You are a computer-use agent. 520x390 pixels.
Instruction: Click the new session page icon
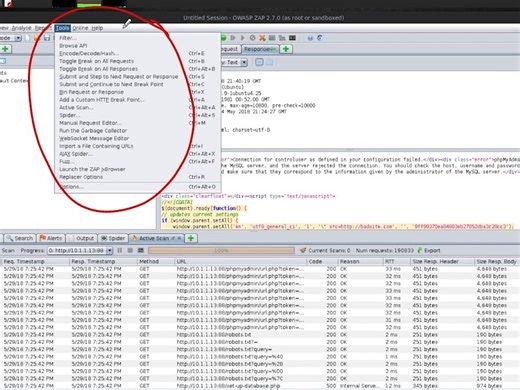[27, 38]
